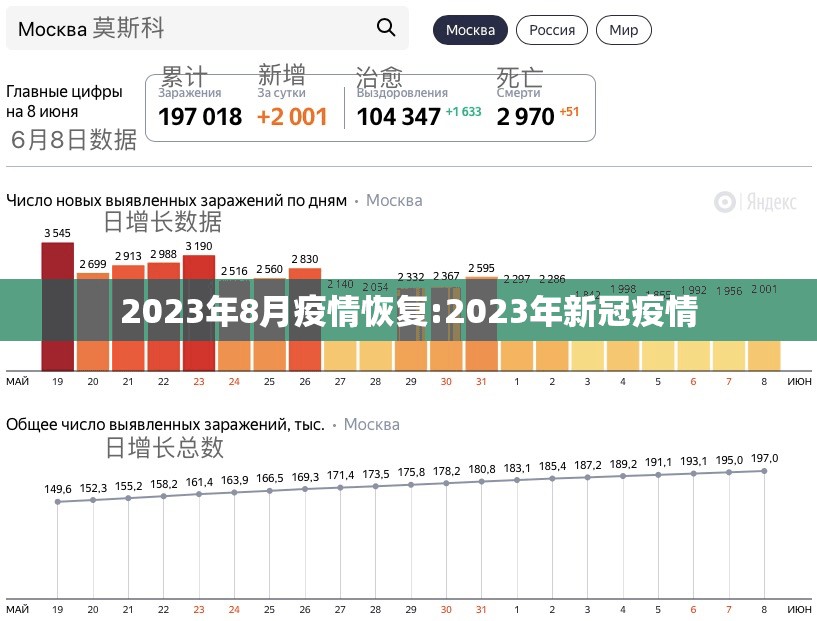Click the May 31 bar labeled 2 595
Image resolution: width=817 pixels, height=621 pixels.
(481, 324)
